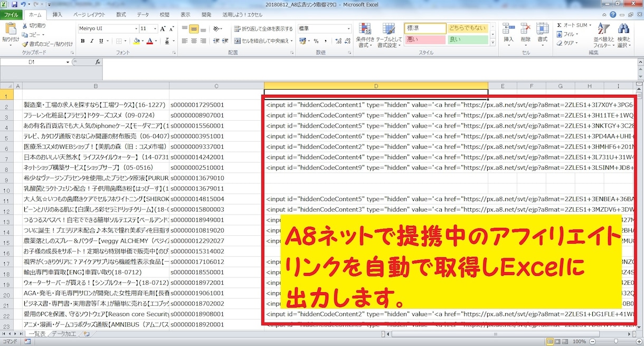Viewport: 644px width, 346px height.
Task: Increase font size with large A icon
Action: coord(163,28)
